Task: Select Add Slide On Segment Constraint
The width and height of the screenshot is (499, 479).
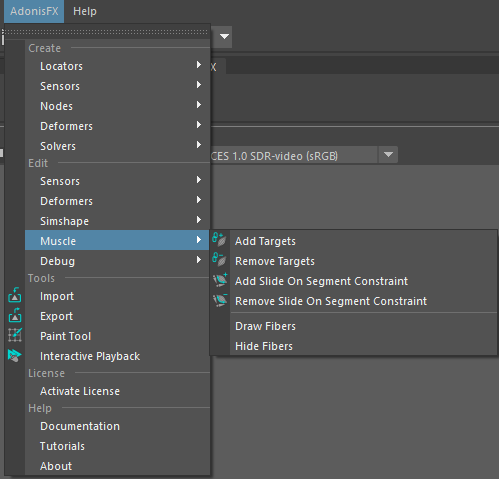Action: pos(353,281)
